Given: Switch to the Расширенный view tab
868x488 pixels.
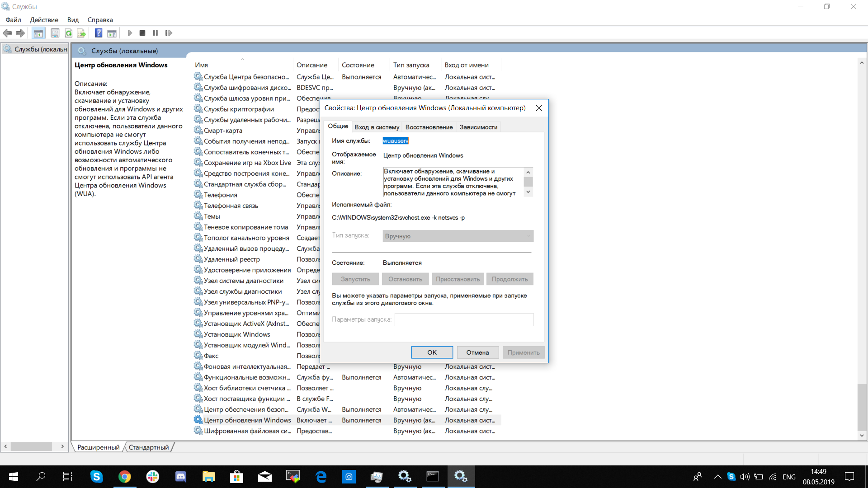Looking at the screenshot, I should pyautogui.click(x=98, y=447).
